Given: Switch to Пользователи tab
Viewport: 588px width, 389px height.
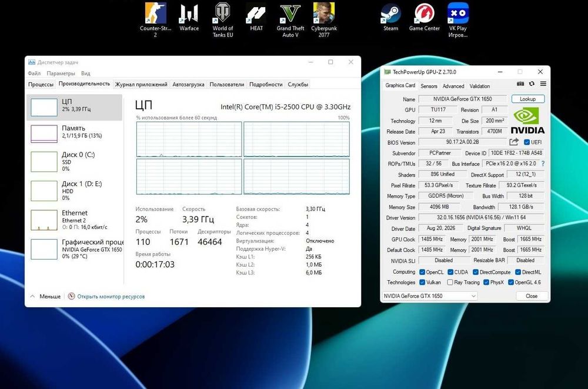Looking at the screenshot, I should (227, 85).
